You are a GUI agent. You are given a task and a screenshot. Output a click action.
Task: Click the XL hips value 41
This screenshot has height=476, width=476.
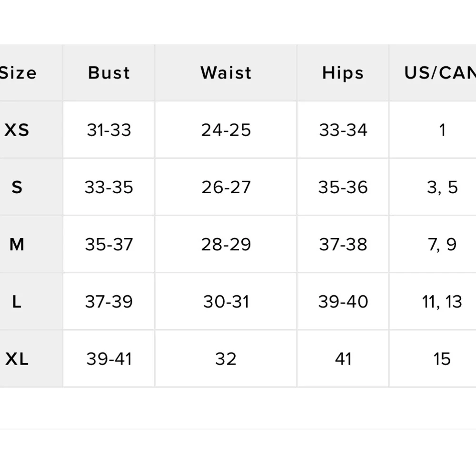click(x=343, y=358)
